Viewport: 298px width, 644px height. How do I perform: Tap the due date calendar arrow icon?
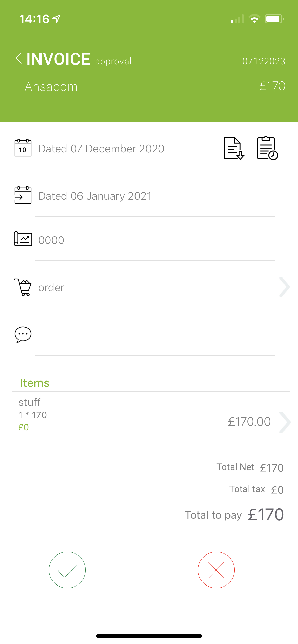(x=23, y=195)
